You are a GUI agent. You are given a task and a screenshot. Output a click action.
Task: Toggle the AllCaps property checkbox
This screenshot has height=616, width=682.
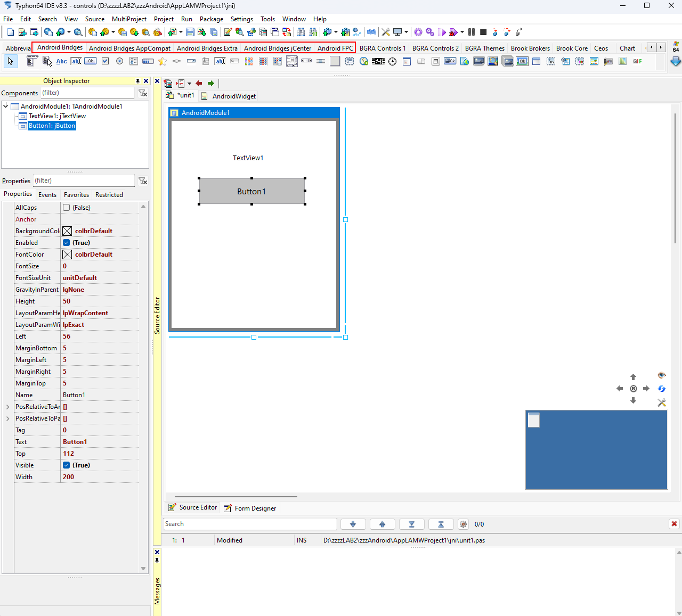point(67,208)
